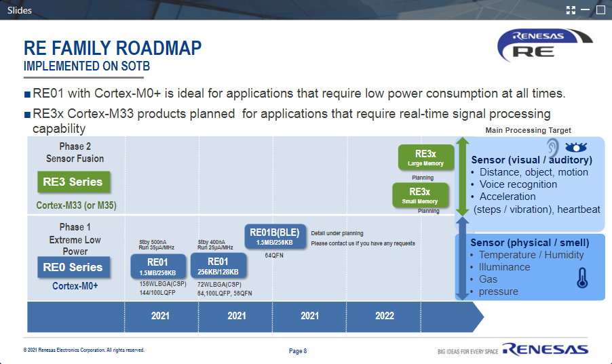Click the Cortex-M0+ label
The height and width of the screenshot is (364, 612).
tap(75, 286)
